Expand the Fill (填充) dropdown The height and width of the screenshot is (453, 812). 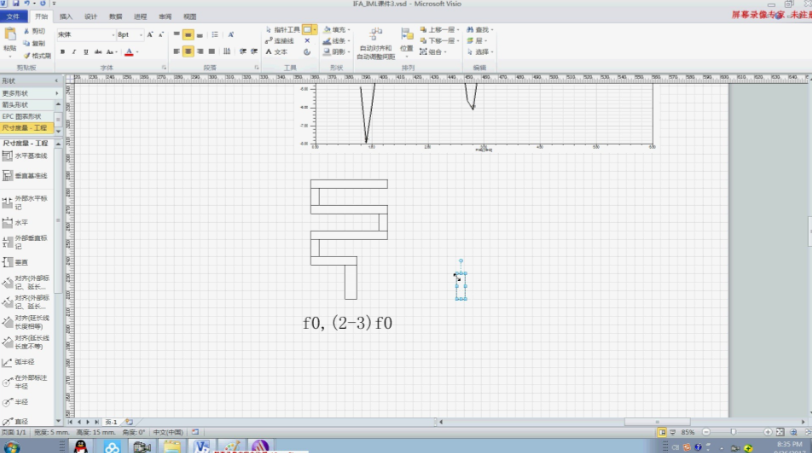[349, 31]
